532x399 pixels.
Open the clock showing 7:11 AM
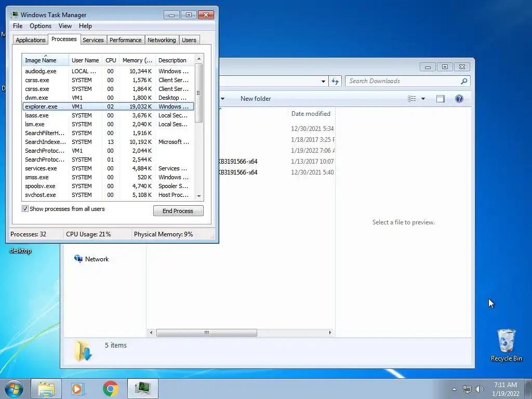coord(506,389)
